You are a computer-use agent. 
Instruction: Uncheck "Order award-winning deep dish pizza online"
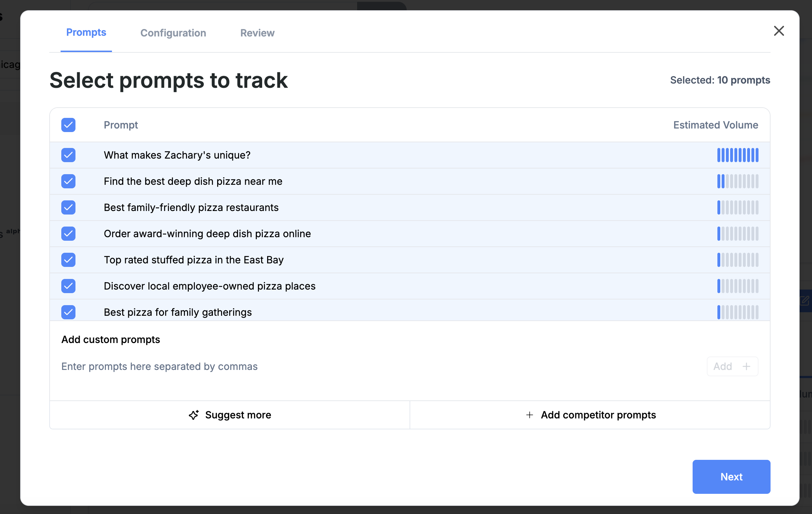tap(68, 234)
